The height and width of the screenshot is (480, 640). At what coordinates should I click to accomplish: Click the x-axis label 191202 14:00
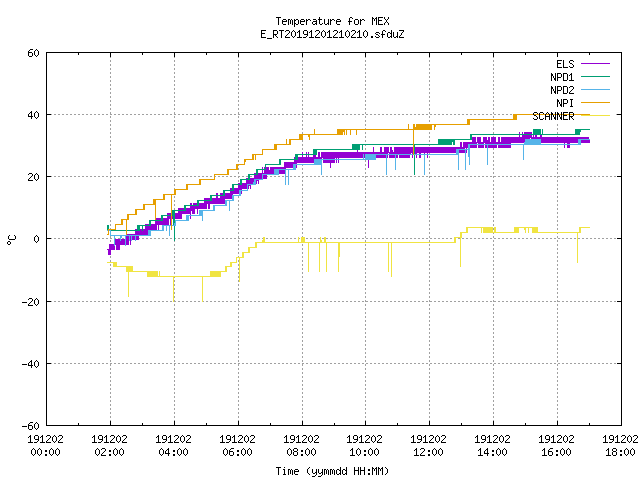[x=493, y=445]
